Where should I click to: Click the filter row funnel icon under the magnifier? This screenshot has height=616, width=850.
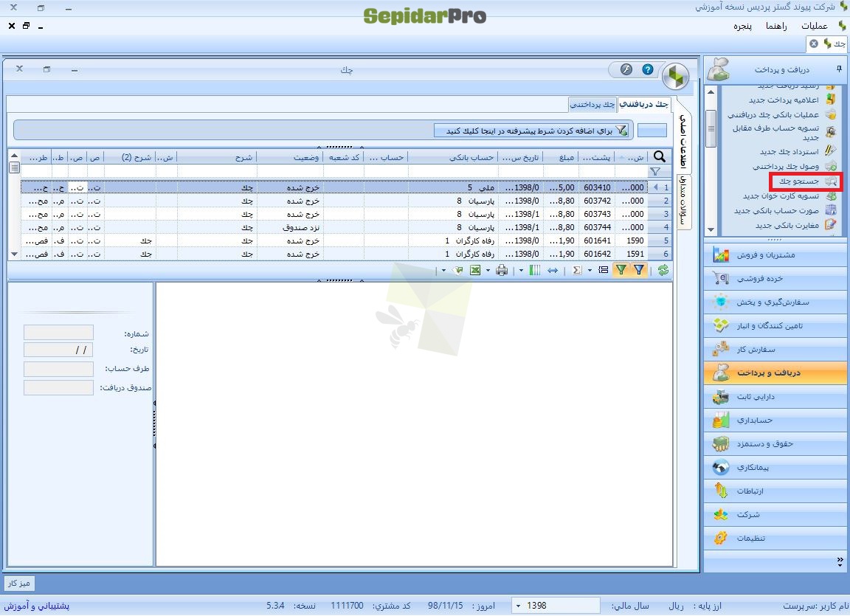[655, 172]
